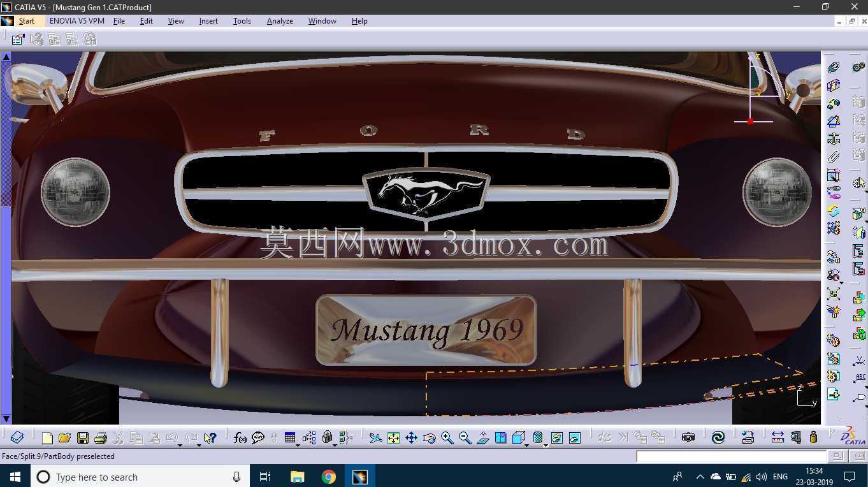
Task: Open the ENOVIA V5 VPM menu
Action: point(77,21)
